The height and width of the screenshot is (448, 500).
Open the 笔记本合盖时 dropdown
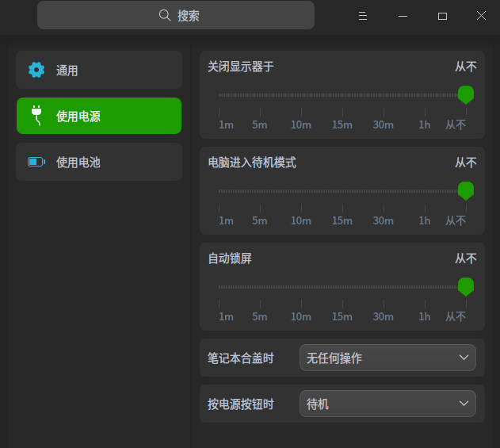[x=387, y=358]
